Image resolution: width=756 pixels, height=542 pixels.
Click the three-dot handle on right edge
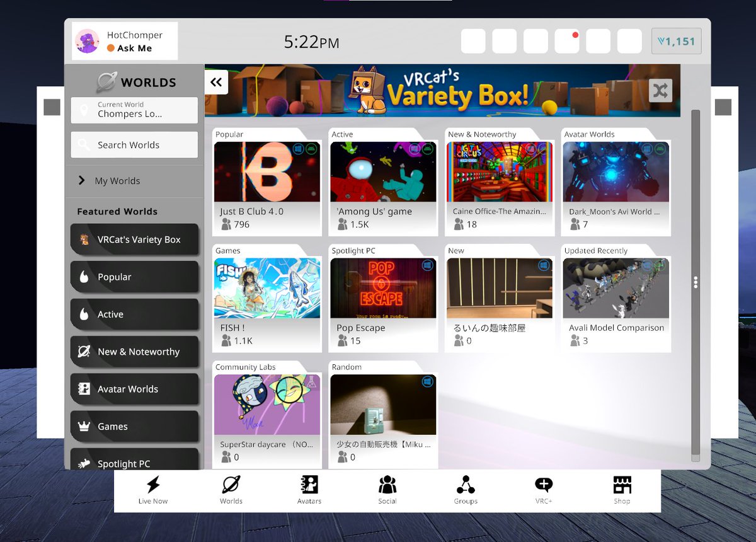696,282
